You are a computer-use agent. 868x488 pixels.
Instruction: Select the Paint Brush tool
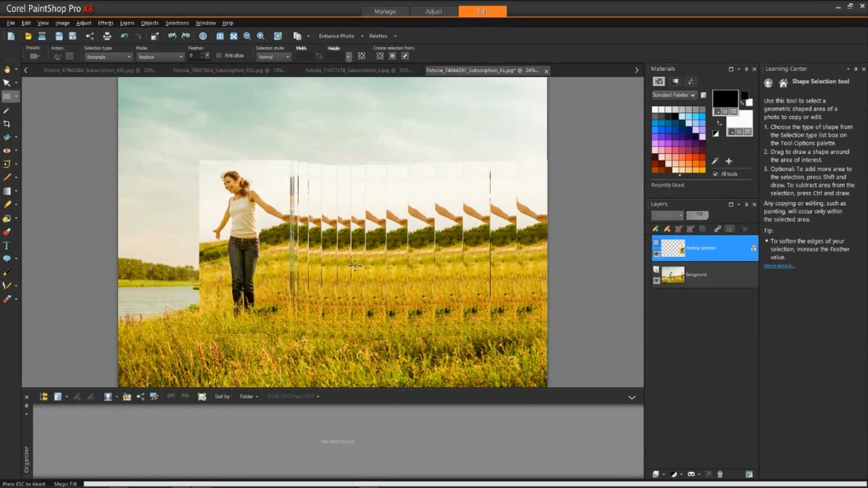pos(7,178)
